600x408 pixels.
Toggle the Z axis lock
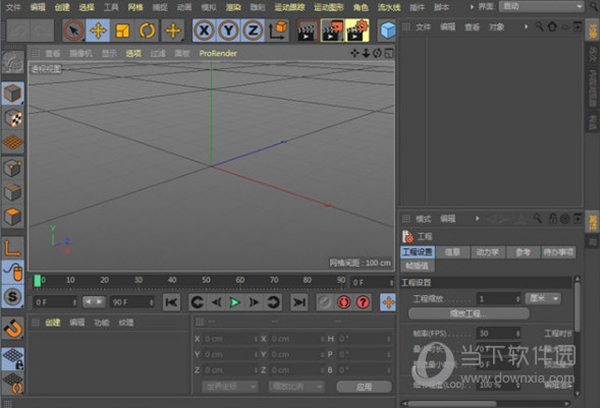(x=253, y=30)
